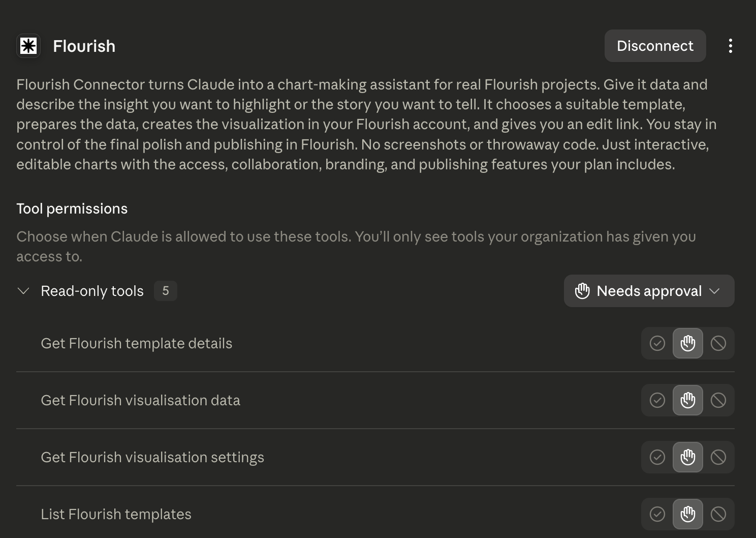Require approval for Get Flourish visualisation data

pos(687,400)
